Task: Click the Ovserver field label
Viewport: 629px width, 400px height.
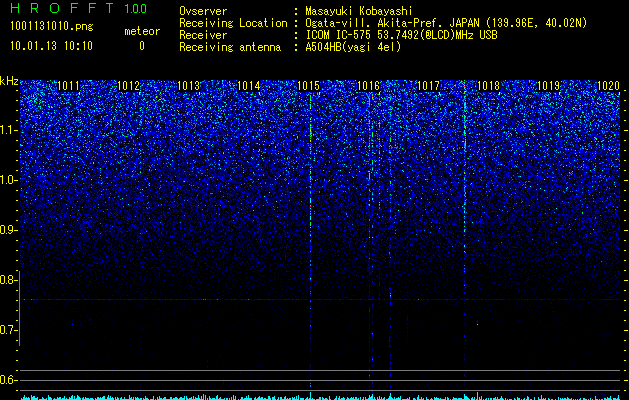Action: [203, 11]
